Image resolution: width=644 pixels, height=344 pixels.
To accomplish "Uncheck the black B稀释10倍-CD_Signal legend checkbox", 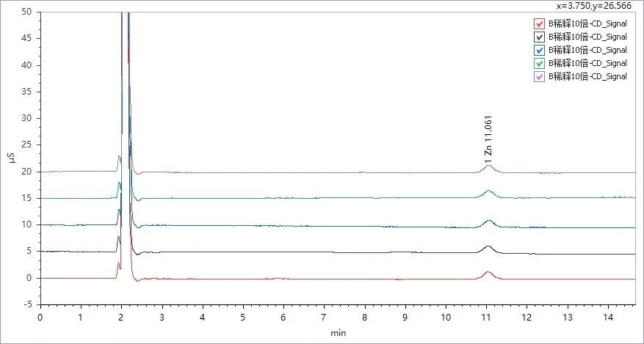I will [x=540, y=36].
